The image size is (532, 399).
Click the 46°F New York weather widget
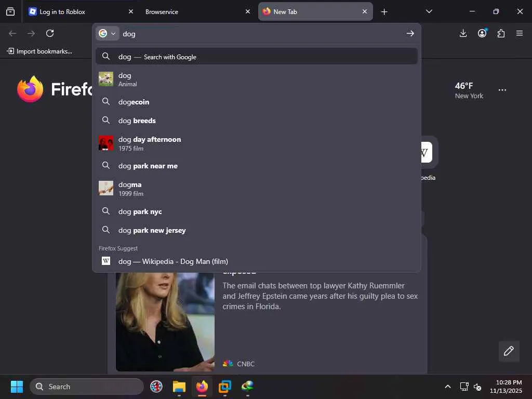(x=469, y=90)
